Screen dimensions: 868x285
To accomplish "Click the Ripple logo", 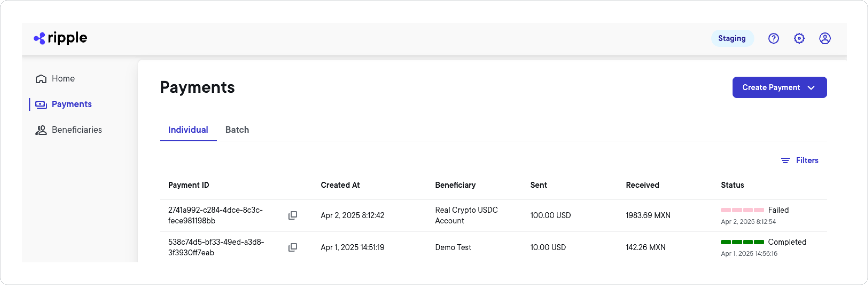I will 60,38.
